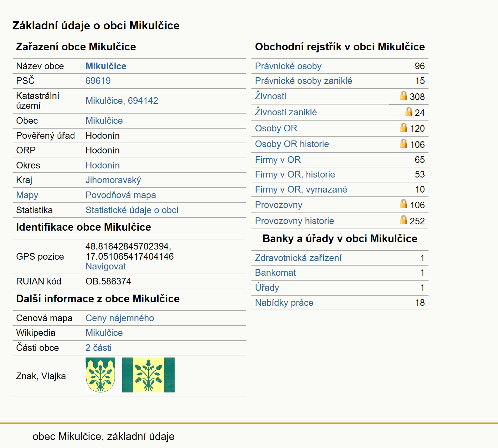Open the Zdravotnická zařízení link
The width and height of the screenshot is (498, 448).
[298, 258]
